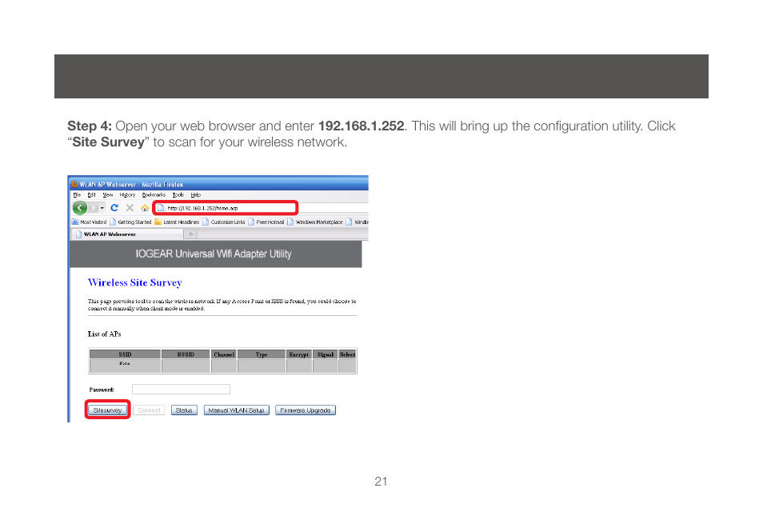Click the Password input field
The width and height of the screenshot is (763, 532).
tap(181, 390)
